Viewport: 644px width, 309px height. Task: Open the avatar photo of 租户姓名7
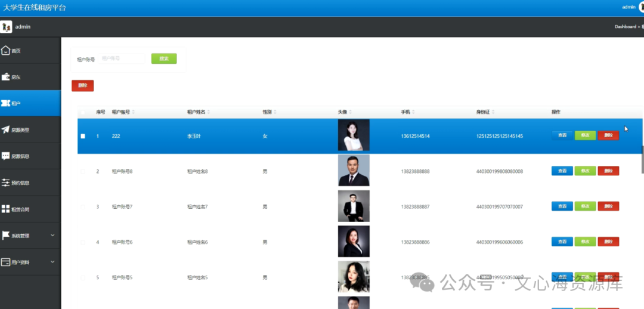click(354, 206)
